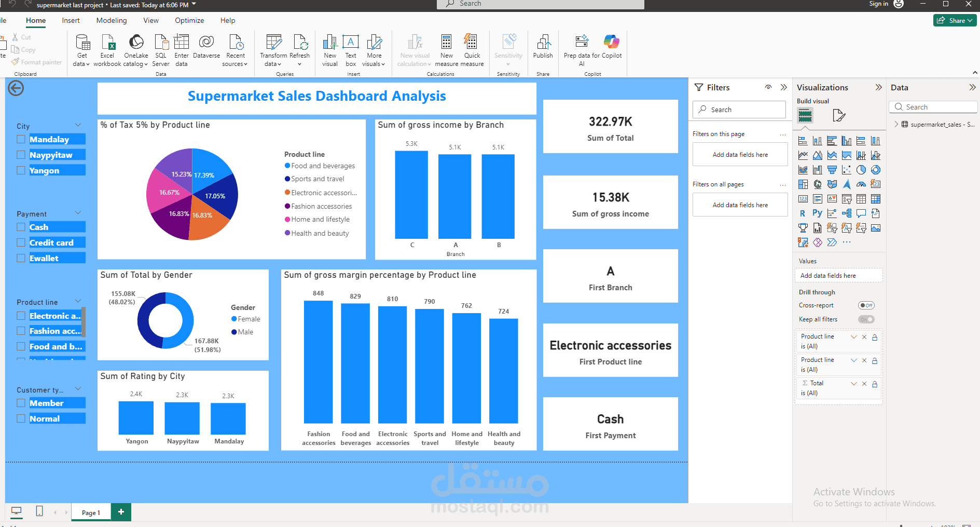Open the Help menu

point(227,20)
